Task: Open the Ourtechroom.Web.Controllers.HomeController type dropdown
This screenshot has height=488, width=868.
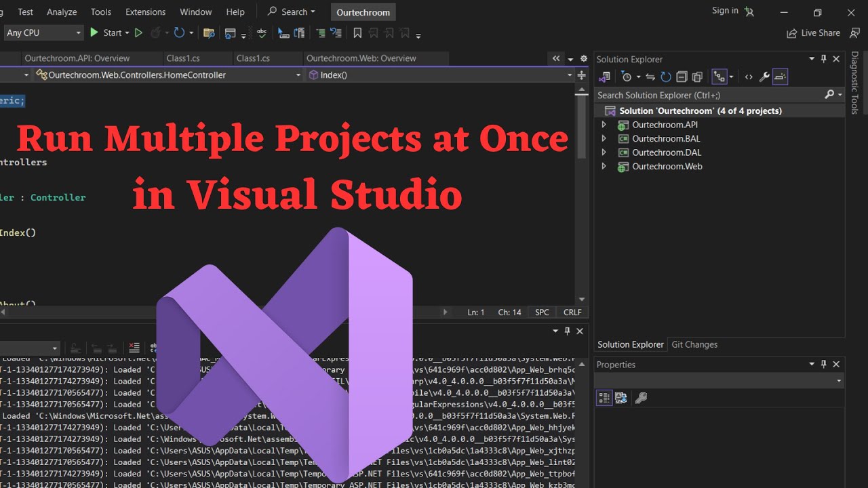Action: click(168, 75)
